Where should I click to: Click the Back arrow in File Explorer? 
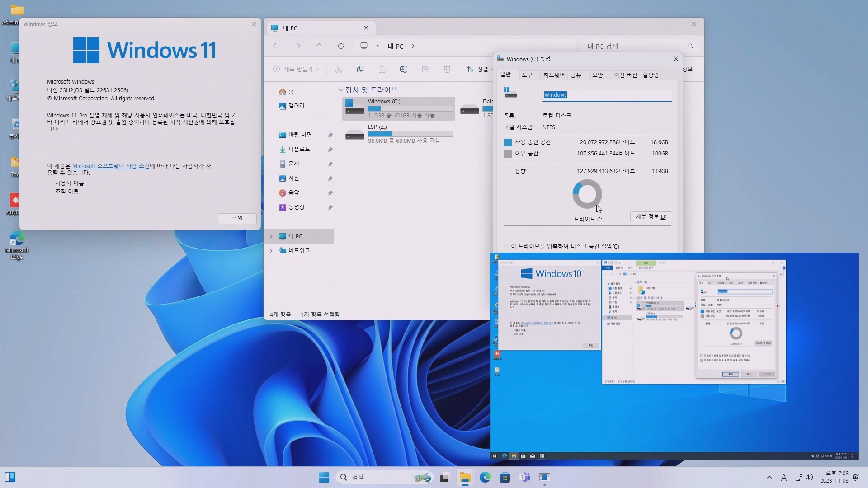(276, 46)
